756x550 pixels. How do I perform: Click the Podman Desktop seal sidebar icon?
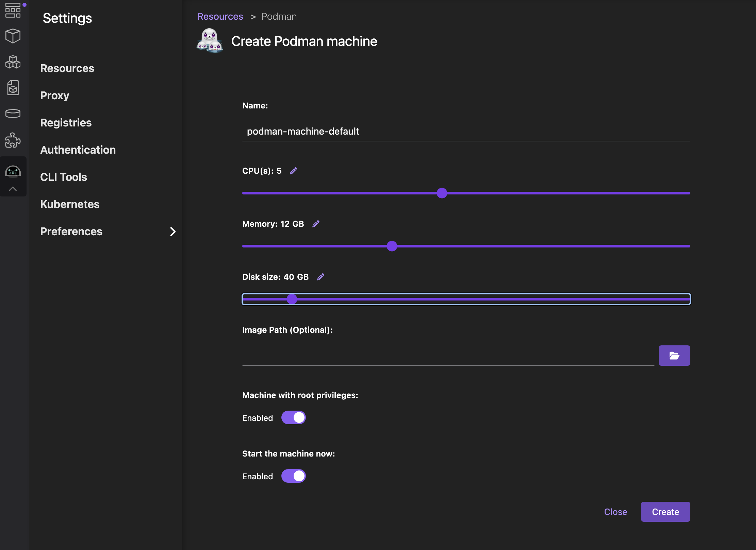pyautogui.click(x=13, y=171)
